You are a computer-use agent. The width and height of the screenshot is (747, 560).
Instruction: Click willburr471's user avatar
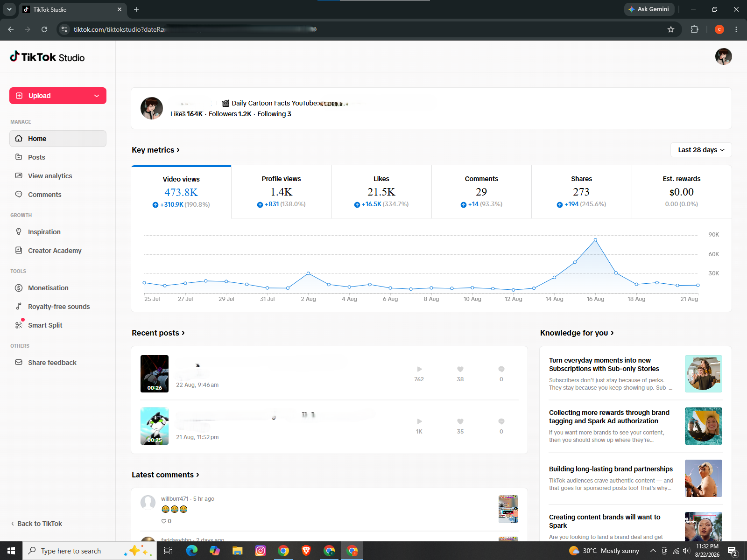[x=148, y=503]
